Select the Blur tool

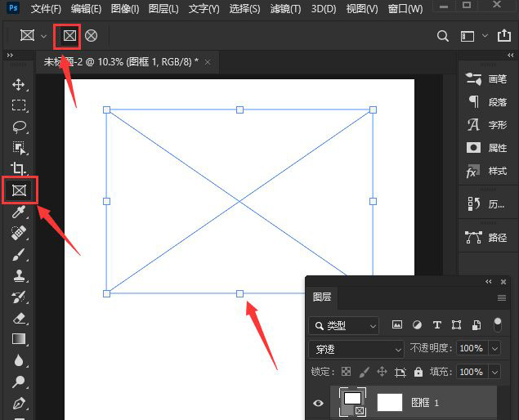coord(19,360)
